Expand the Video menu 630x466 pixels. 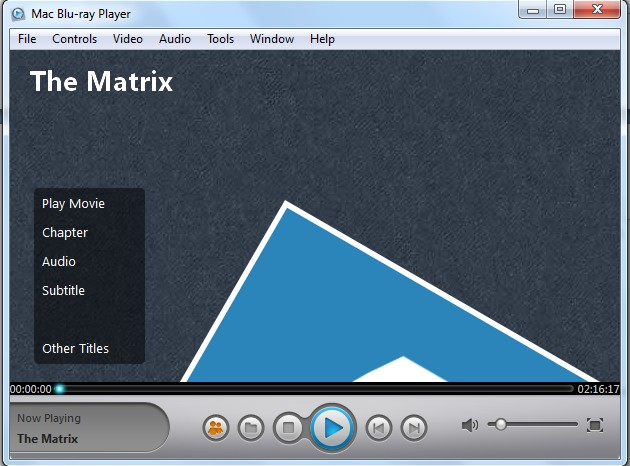coord(128,39)
